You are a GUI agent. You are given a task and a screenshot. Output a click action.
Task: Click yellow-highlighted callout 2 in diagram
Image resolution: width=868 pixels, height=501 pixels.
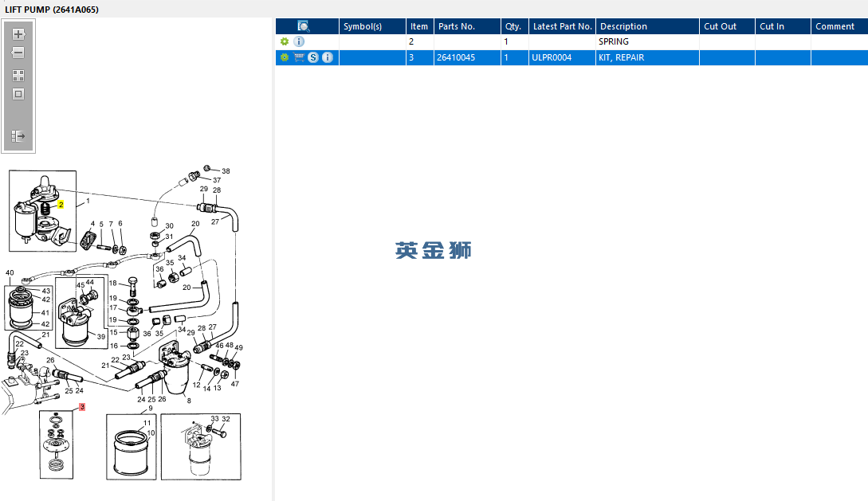[61, 205]
